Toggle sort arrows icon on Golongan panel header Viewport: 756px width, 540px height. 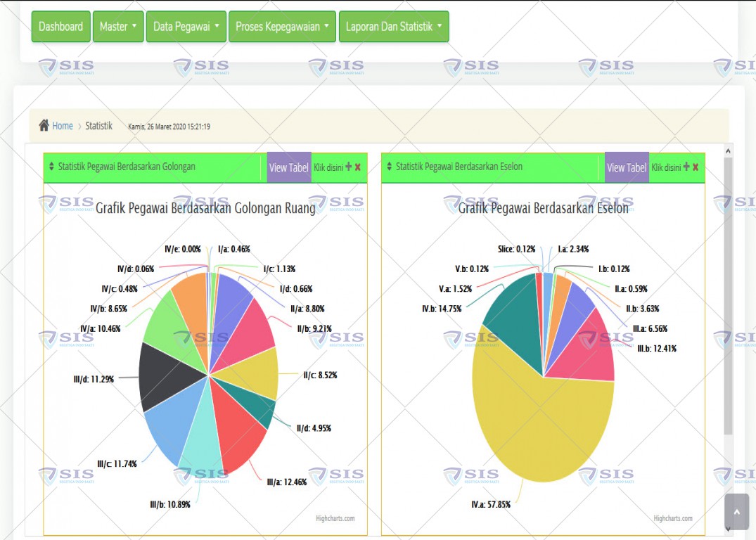51,167
